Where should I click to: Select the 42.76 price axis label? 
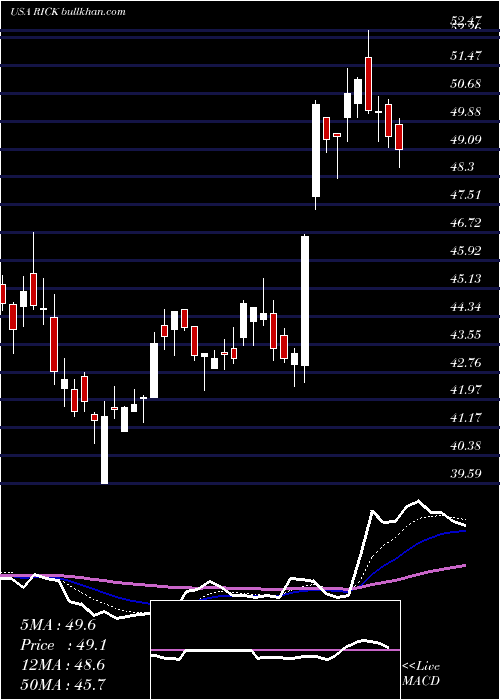(467, 362)
